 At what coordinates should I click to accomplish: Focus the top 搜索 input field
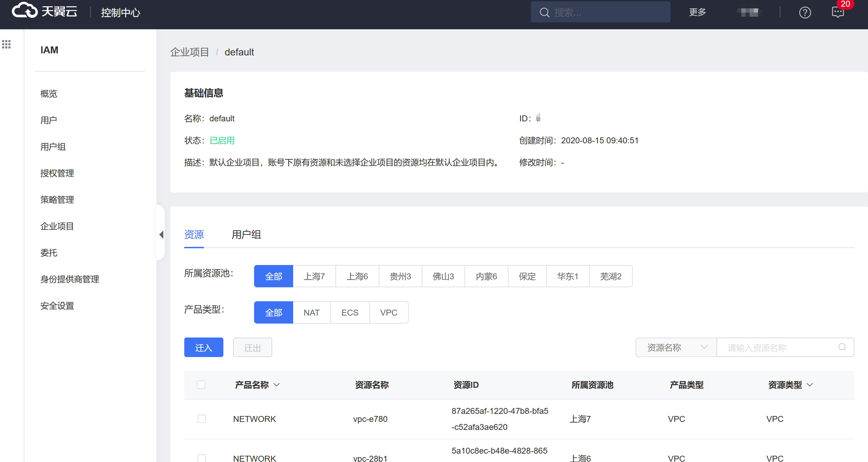pyautogui.click(x=600, y=12)
